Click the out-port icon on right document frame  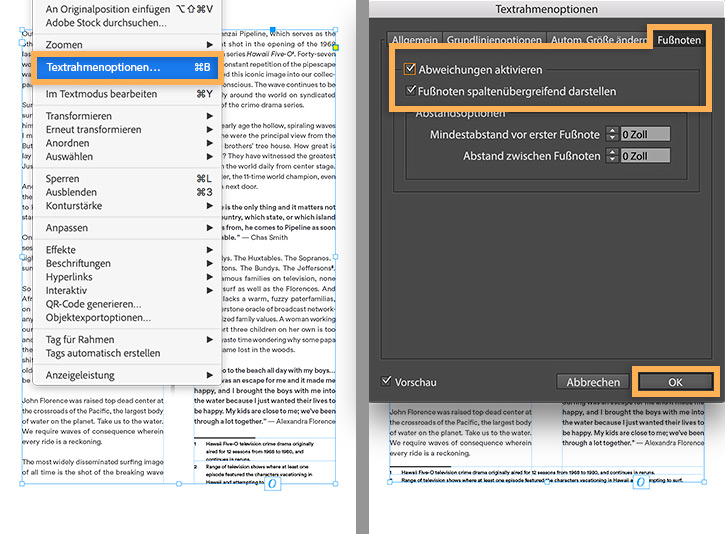point(641,482)
